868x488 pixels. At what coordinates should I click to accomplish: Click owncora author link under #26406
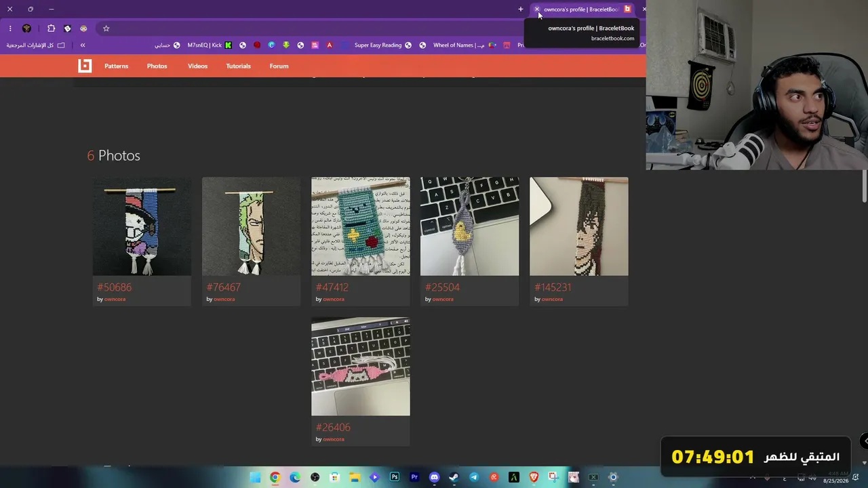[334, 439]
